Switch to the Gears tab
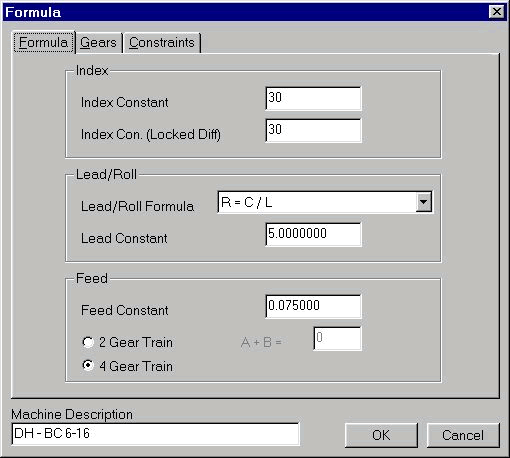Screen dimensions: 510x458 pyautogui.click(x=98, y=43)
